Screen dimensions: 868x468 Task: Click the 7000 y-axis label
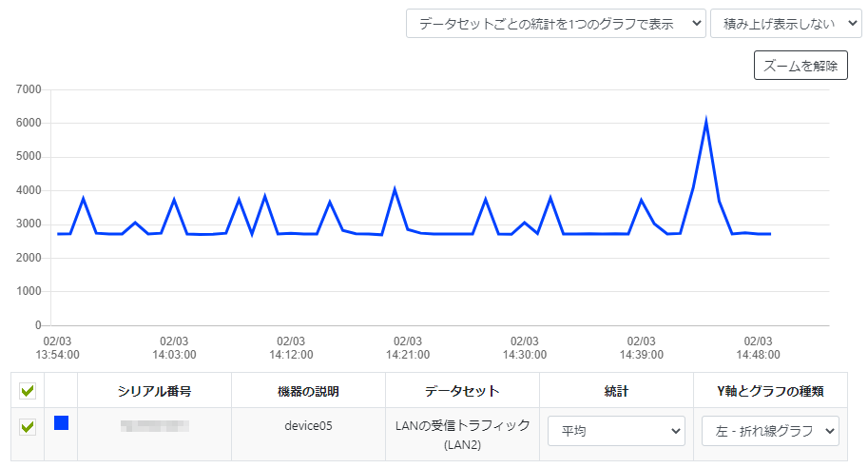tap(29, 89)
